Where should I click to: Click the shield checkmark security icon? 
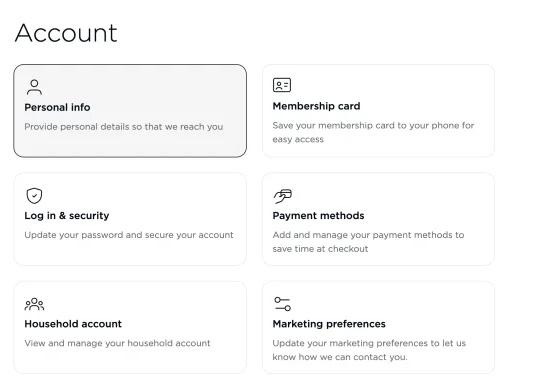click(34, 196)
